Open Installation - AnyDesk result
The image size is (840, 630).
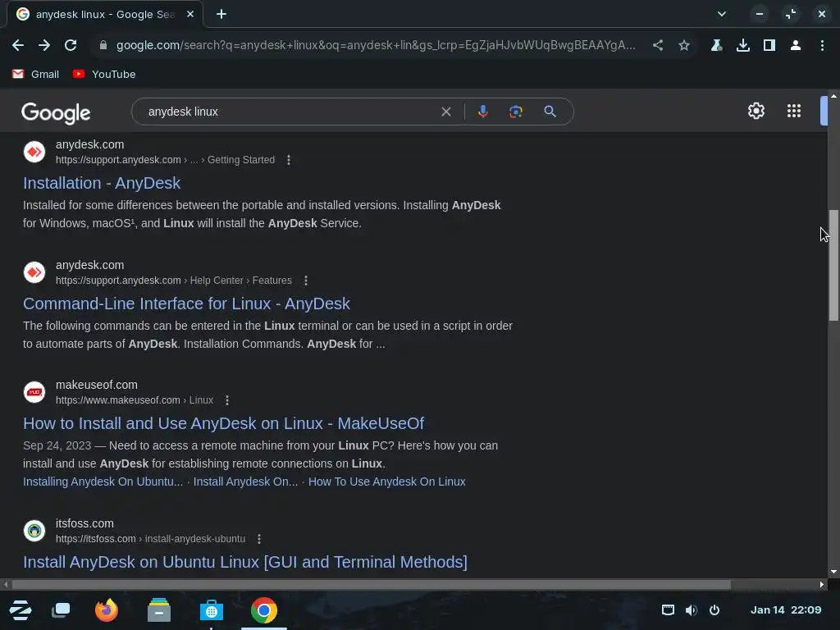[102, 183]
